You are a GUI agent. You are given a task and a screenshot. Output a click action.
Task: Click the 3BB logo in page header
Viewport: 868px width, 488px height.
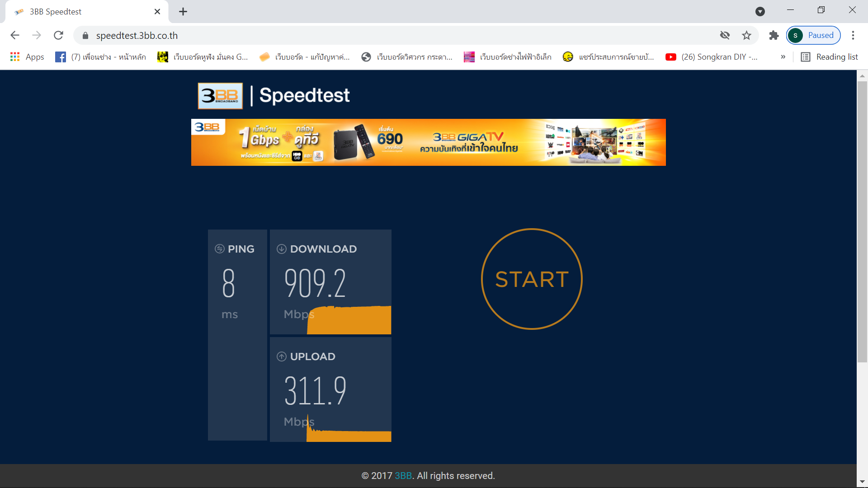tap(220, 96)
